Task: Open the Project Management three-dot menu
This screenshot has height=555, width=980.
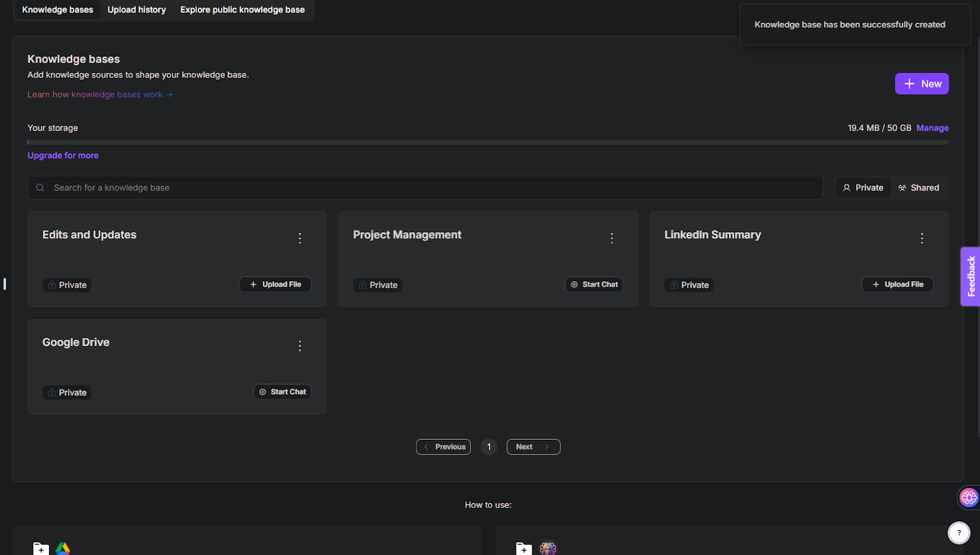Action: point(611,238)
